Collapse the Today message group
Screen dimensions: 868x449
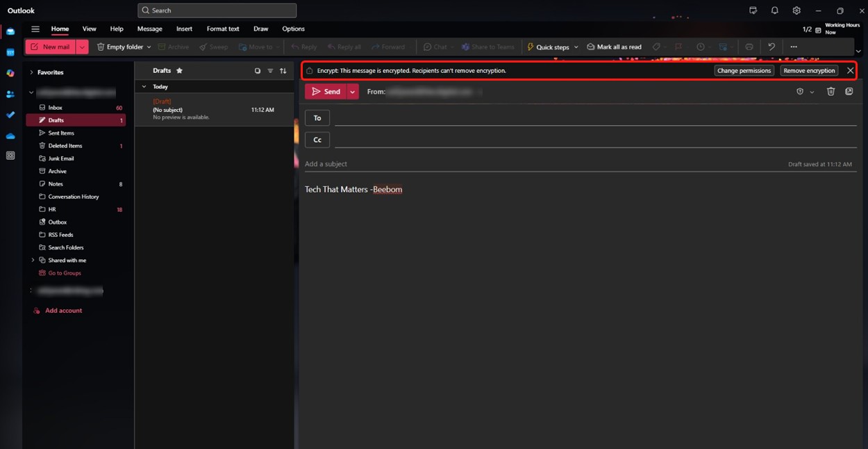click(144, 87)
